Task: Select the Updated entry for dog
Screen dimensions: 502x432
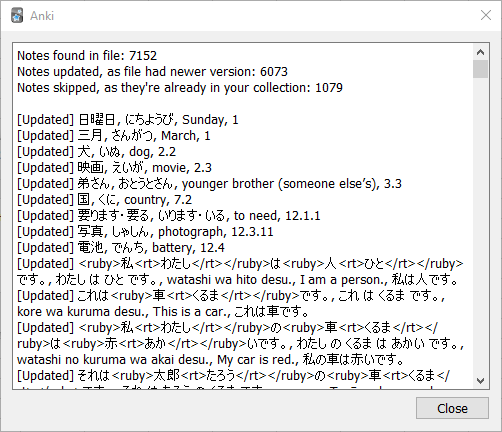Action: coord(96,152)
